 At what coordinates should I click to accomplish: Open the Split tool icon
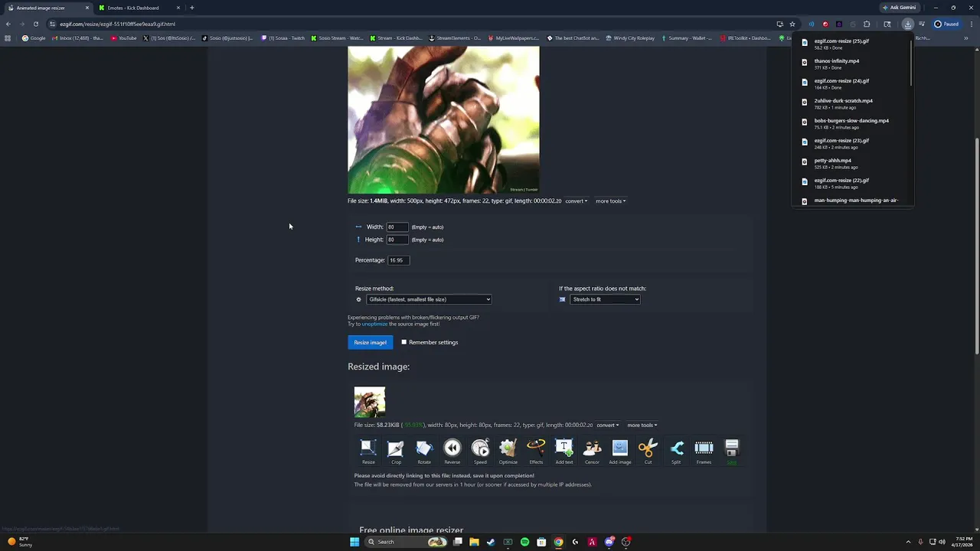[x=676, y=451]
